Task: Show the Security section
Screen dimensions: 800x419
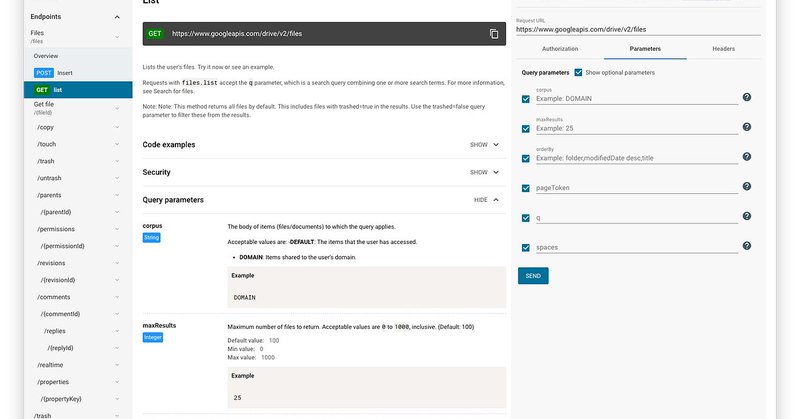Action: coord(484,172)
